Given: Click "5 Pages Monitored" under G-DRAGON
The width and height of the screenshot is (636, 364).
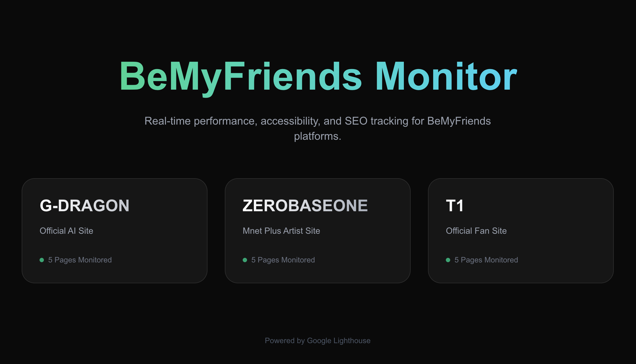Looking at the screenshot, I should (x=80, y=260).
